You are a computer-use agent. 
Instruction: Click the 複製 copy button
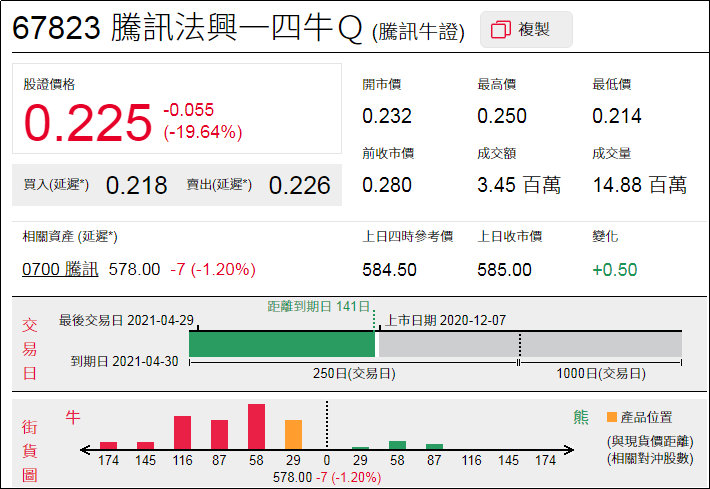[526, 29]
